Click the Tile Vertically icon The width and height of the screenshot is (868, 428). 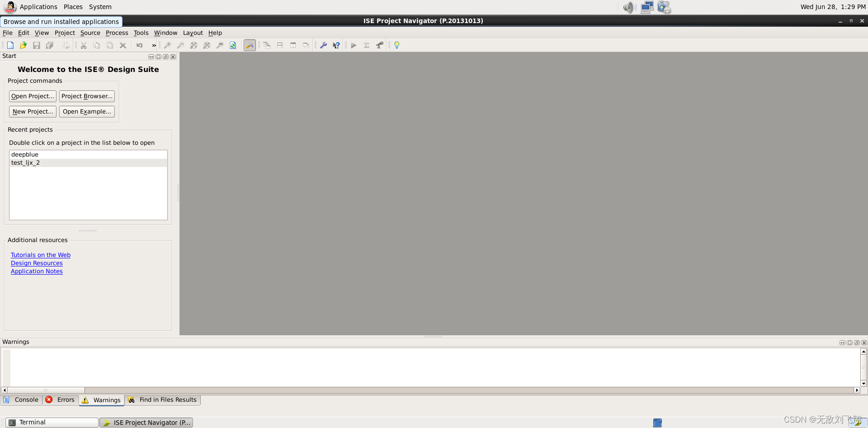[293, 45]
